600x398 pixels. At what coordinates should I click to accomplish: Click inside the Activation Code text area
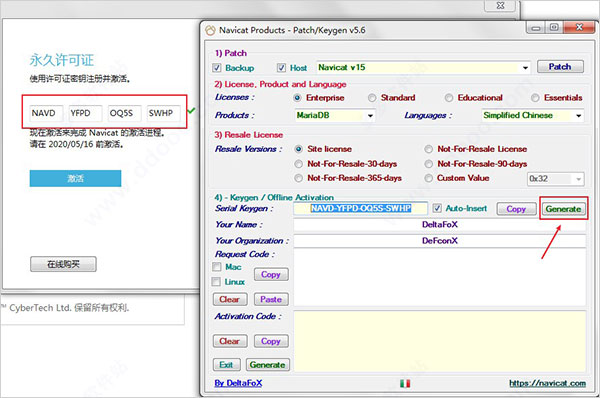click(440, 341)
